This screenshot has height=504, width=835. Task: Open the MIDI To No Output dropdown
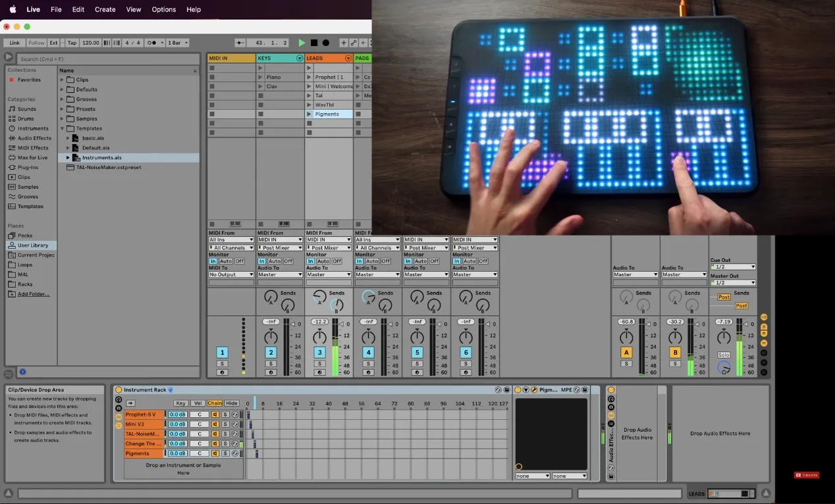(x=231, y=274)
